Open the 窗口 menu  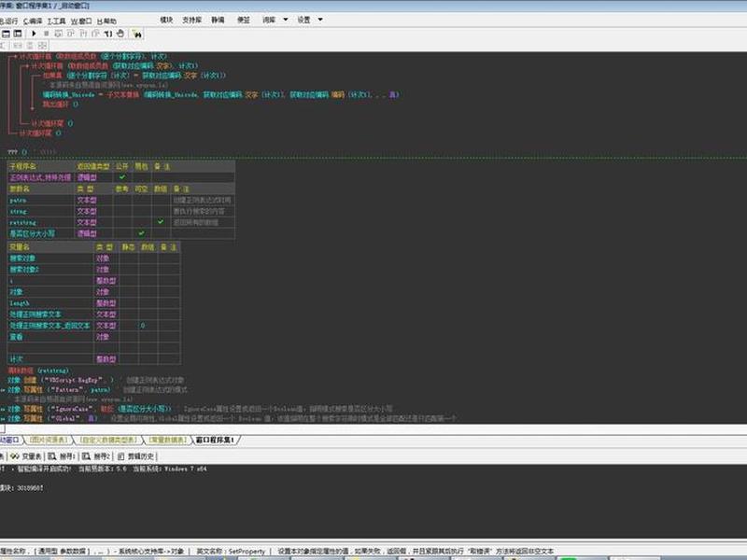pos(81,21)
